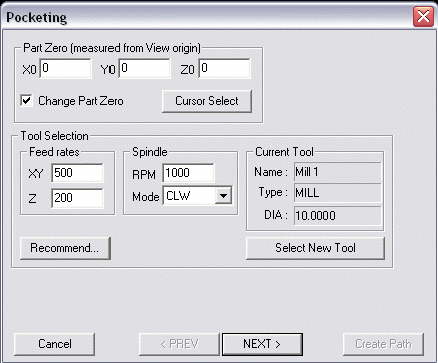Focus the Y0 input field

[144, 69]
